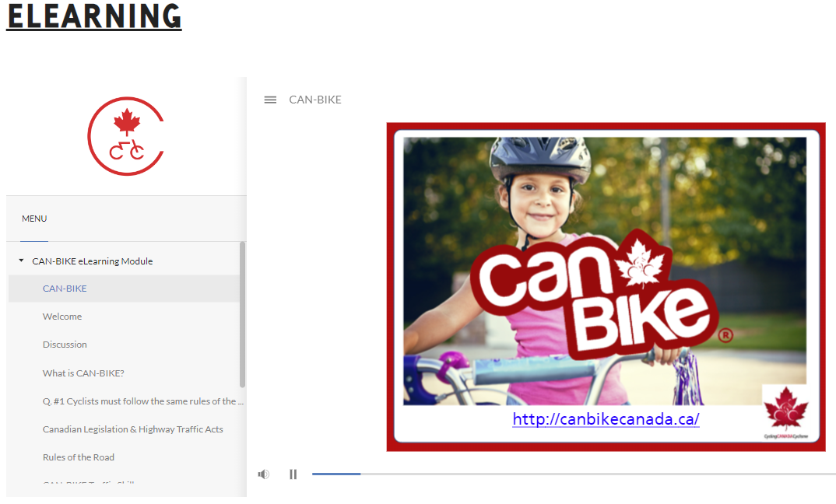Image resolution: width=836 pixels, height=504 pixels.
Task: Click the playback progress seekbar
Action: (x=574, y=474)
